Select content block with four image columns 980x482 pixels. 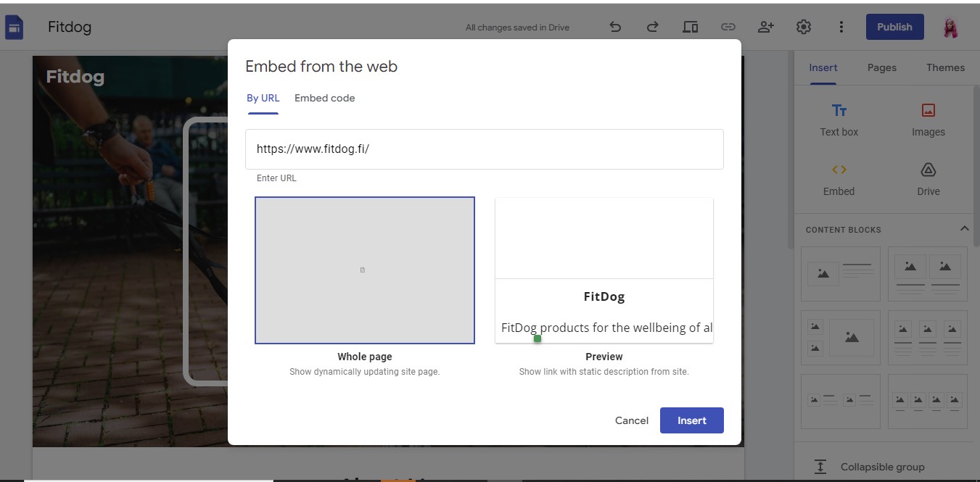click(x=928, y=402)
